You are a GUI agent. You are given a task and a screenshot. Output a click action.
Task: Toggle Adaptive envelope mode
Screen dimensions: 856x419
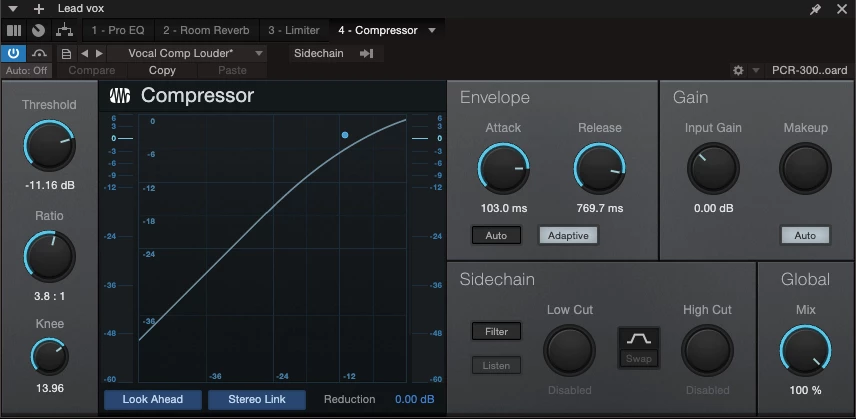point(568,236)
